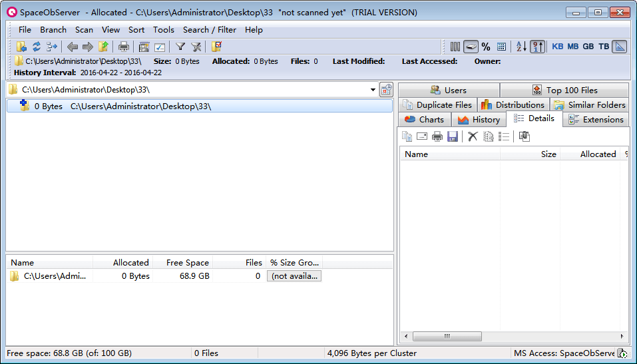
Task: Toggle the percent display button
Action: tap(486, 47)
